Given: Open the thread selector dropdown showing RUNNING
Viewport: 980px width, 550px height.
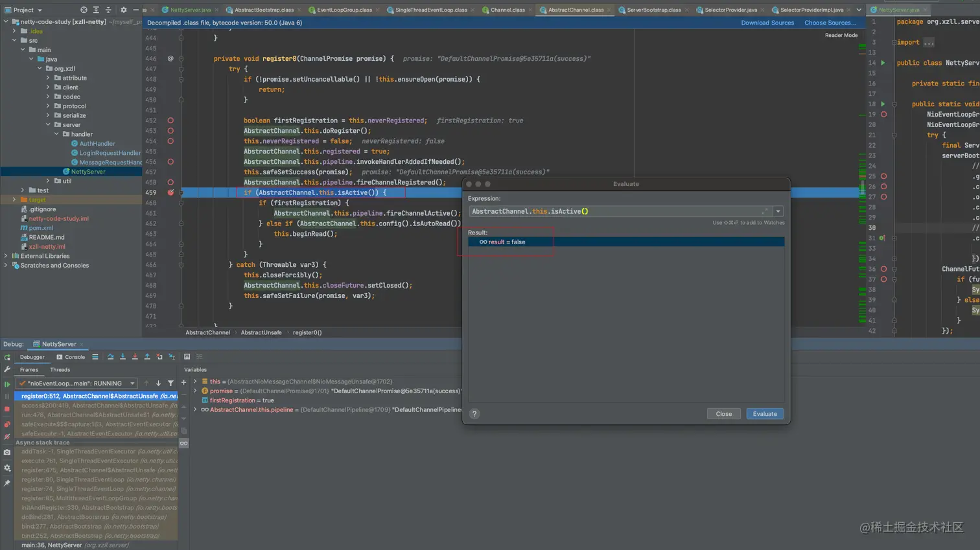Looking at the screenshot, I should tap(76, 384).
